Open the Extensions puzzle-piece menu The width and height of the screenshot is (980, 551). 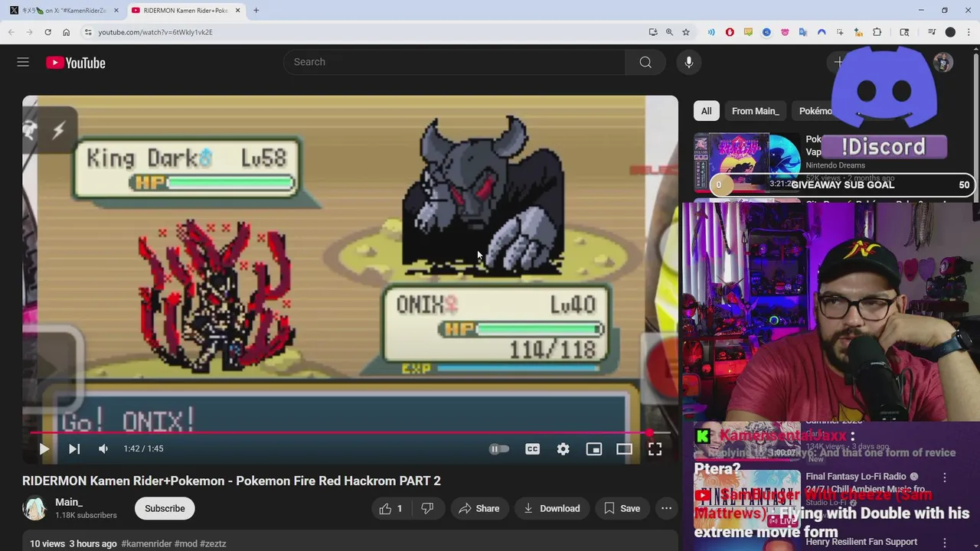[877, 32]
